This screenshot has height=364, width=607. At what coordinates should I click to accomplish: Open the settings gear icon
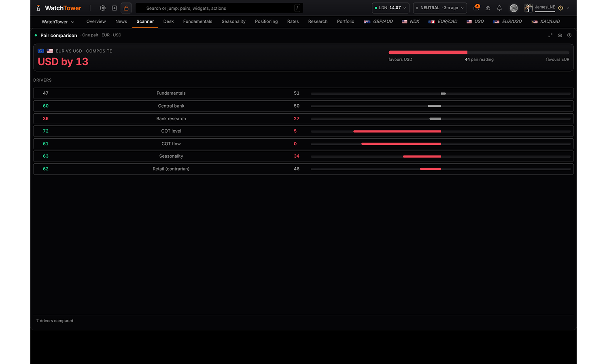(x=103, y=8)
